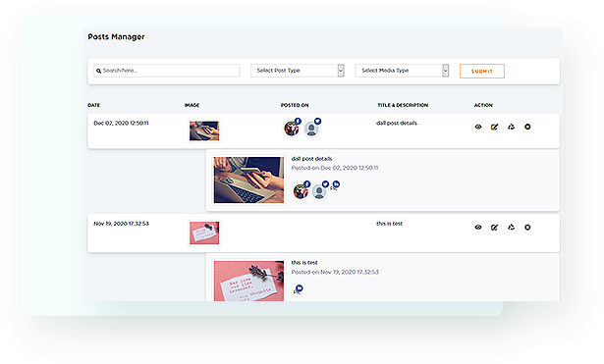Click the TITLE & DESCRIPTION column header
This screenshot has width=604, height=364.
click(403, 105)
